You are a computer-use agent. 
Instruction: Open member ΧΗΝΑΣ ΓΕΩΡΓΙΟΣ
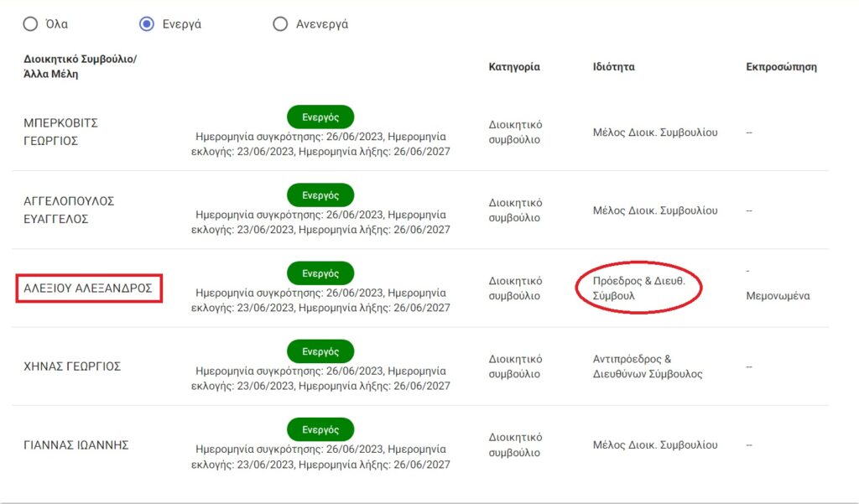click(72, 366)
